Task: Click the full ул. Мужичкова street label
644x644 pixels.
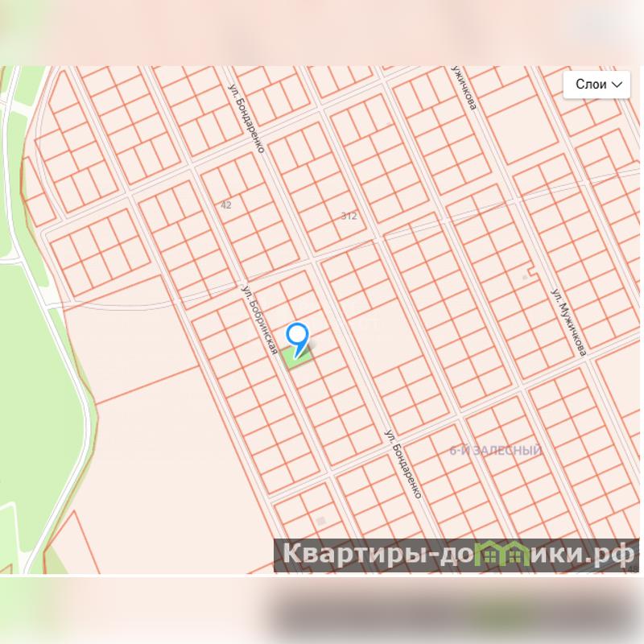Action: pos(568,322)
